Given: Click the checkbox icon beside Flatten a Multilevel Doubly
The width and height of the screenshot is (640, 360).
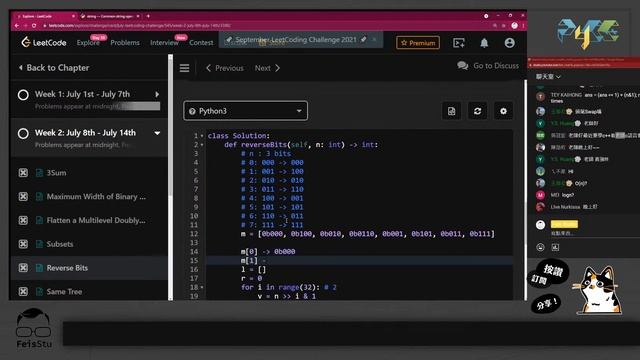Looking at the screenshot, I should [23, 220].
